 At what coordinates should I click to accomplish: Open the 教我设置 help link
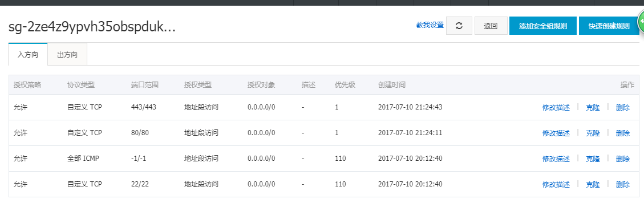click(x=430, y=25)
